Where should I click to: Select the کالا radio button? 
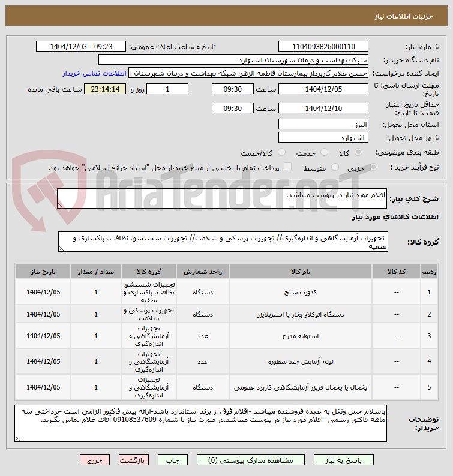[359, 152]
